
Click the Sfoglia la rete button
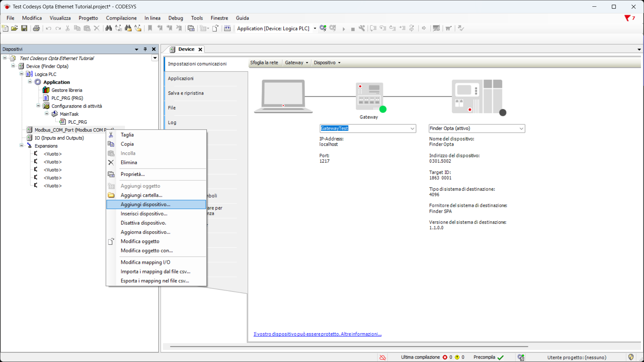(x=264, y=63)
